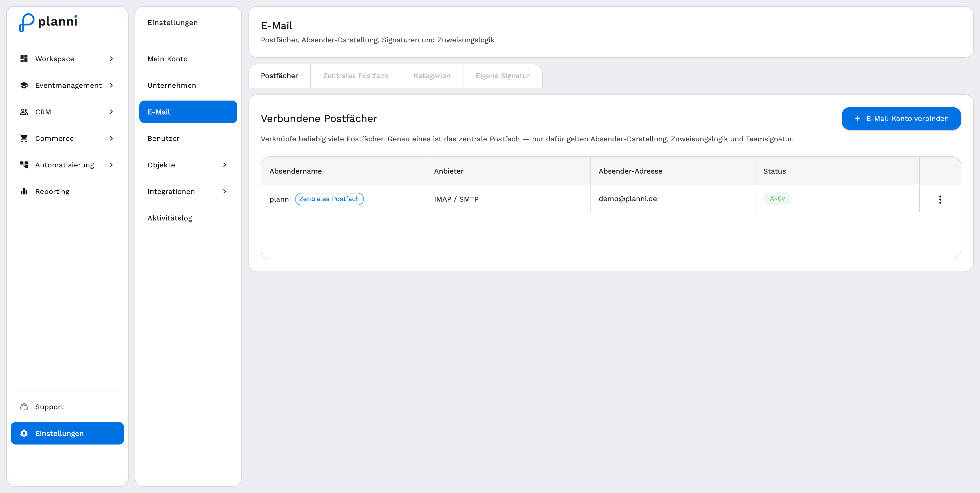Click the Eventmanagement graduation cap icon
The width and height of the screenshot is (980, 493).
click(x=24, y=85)
